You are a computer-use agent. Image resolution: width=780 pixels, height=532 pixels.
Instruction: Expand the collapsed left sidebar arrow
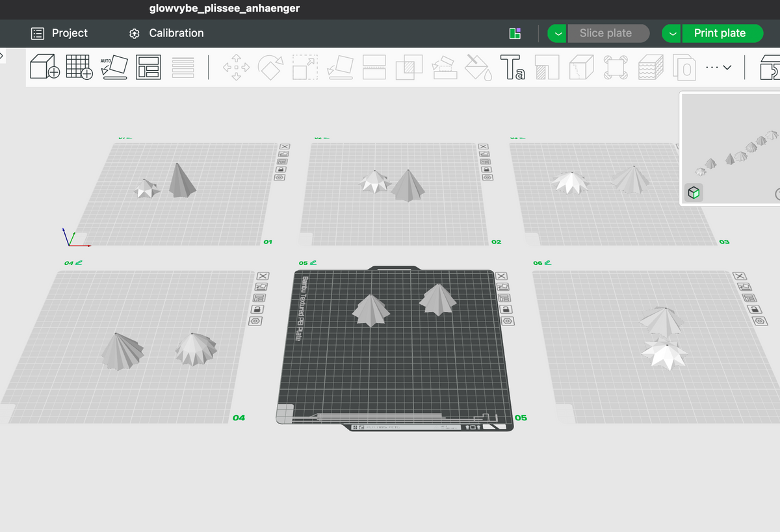(2, 55)
